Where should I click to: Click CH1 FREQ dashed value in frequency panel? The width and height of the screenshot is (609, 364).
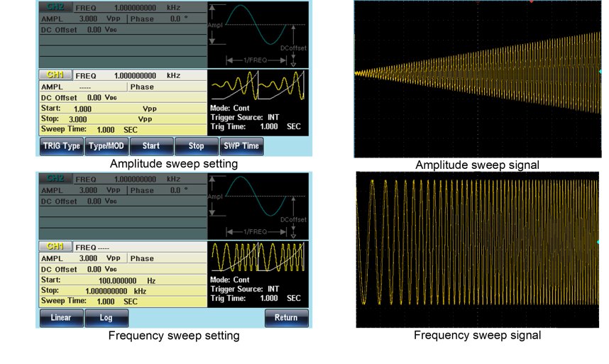(104, 248)
